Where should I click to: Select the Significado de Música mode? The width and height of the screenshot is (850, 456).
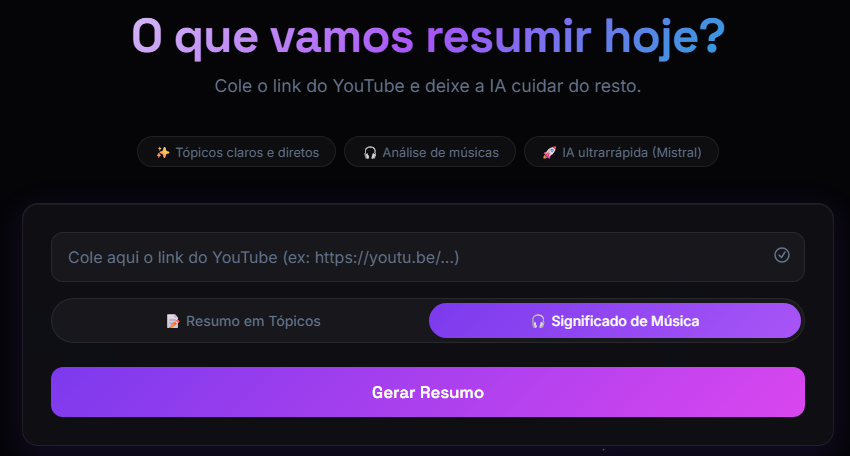click(615, 320)
